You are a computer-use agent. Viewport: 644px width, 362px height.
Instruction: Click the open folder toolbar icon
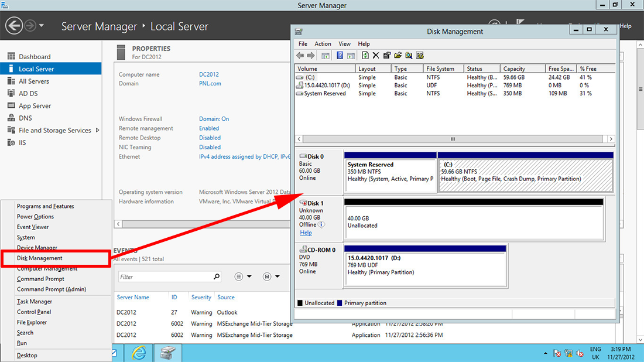(x=398, y=56)
